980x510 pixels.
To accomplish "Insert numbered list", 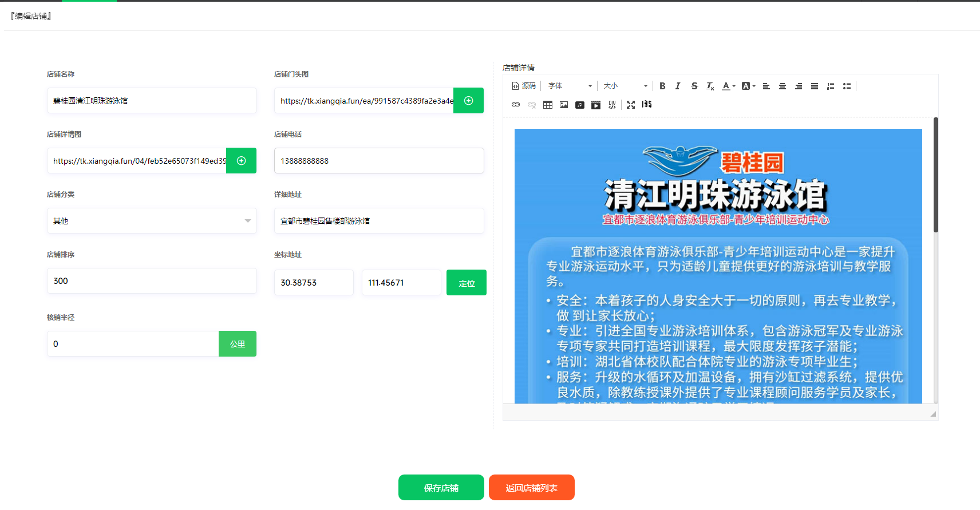I will click(831, 86).
